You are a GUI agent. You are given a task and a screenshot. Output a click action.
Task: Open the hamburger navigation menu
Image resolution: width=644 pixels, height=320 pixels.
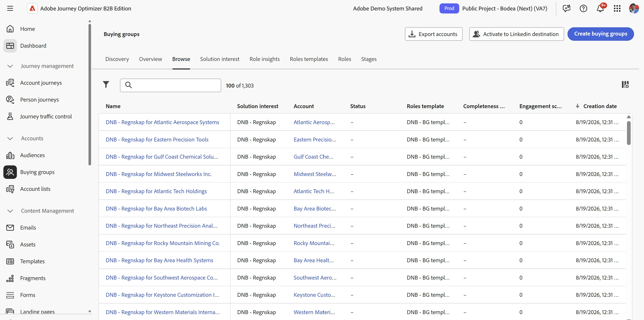pos(10,8)
